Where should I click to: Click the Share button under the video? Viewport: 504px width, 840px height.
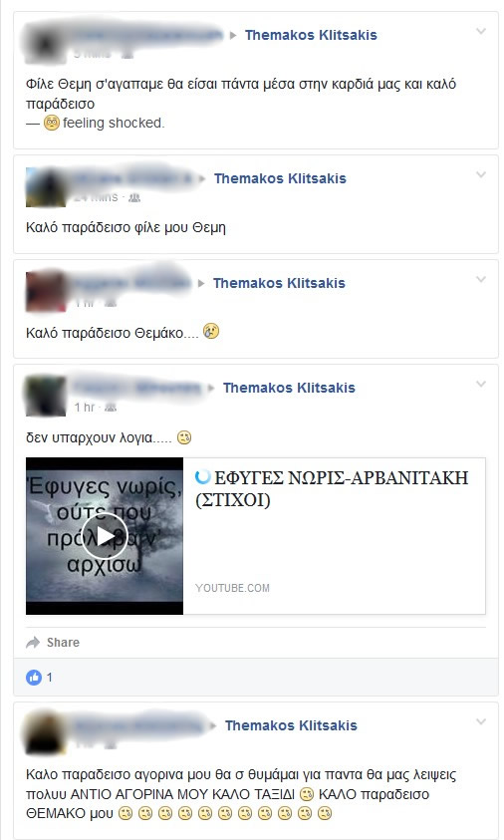pos(53,643)
